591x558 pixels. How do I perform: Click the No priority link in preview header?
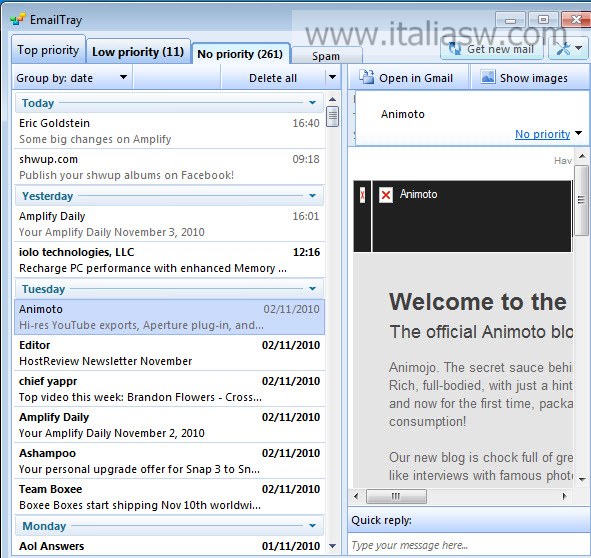click(x=542, y=134)
